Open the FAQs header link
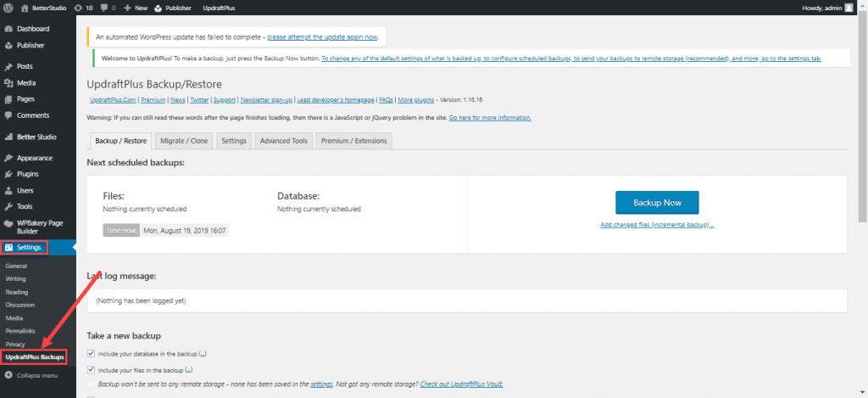The height and width of the screenshot is (398, 868). 386,100
